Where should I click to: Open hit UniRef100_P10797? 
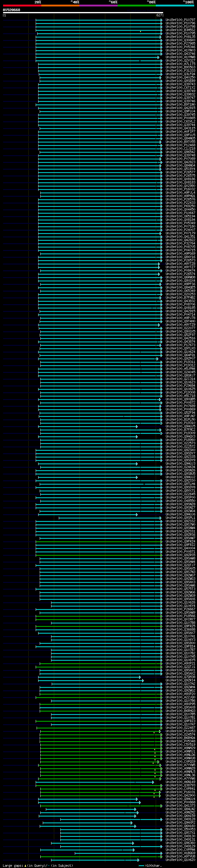(x=180, y=20)
